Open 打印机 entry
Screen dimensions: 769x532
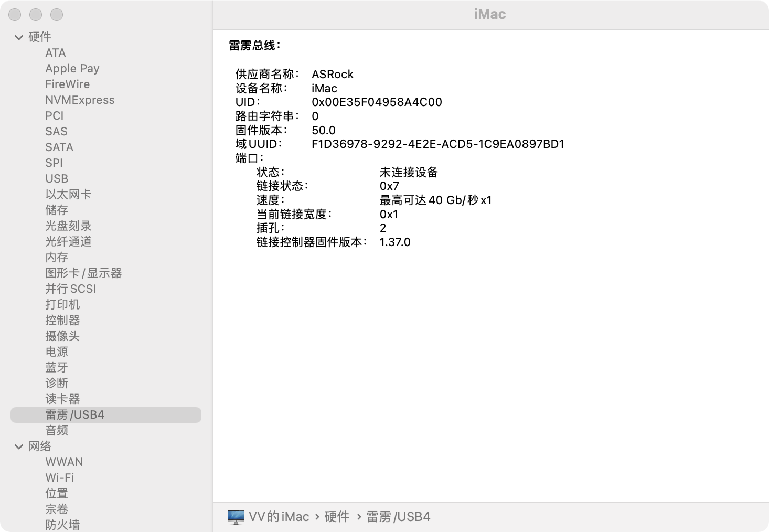62,304
